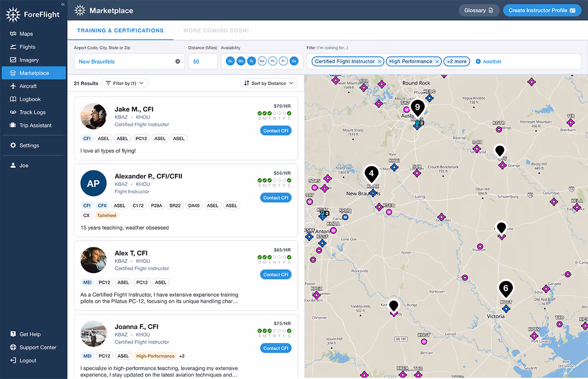The image size is (588, 379).
Task: Click the Support Center globe icon
Action: click(13, 348)
